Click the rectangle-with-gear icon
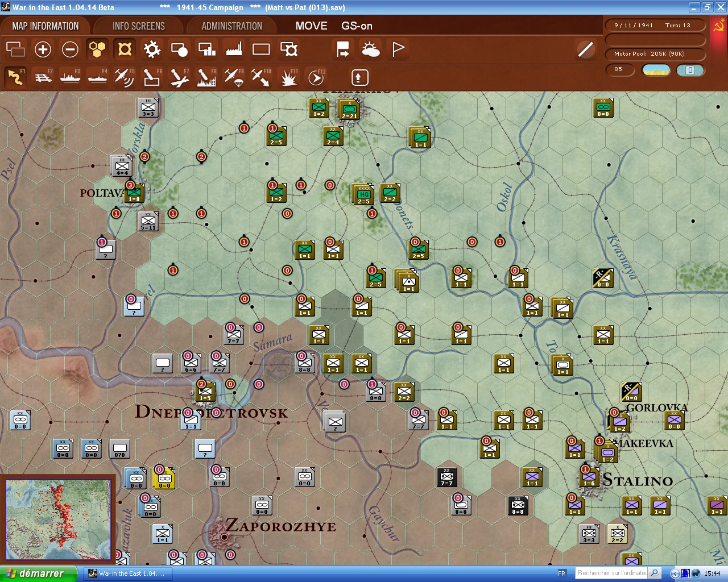Viewport: 728px width, 582px height. click(x=289, y=49)
